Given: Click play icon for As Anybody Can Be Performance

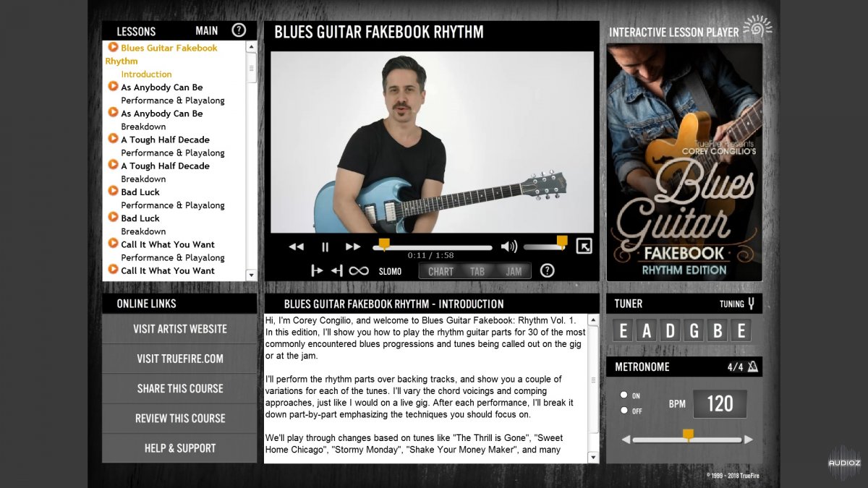Looking at the screenshot, I should point(113,86).
